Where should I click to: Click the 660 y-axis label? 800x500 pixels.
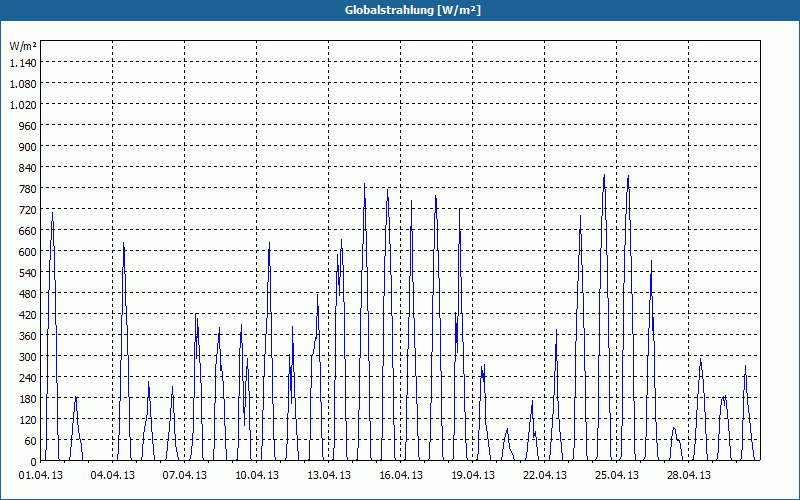[x=29, y=231]
